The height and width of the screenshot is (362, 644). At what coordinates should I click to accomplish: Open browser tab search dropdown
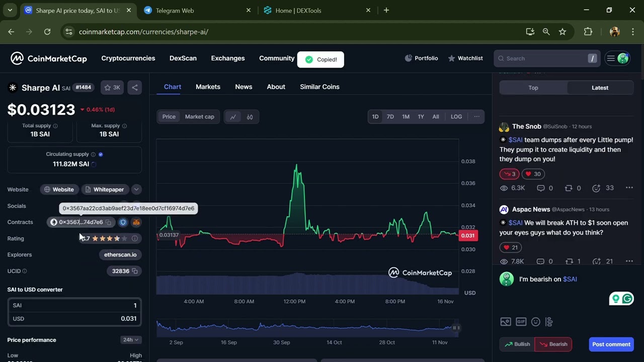coord(10,10)
